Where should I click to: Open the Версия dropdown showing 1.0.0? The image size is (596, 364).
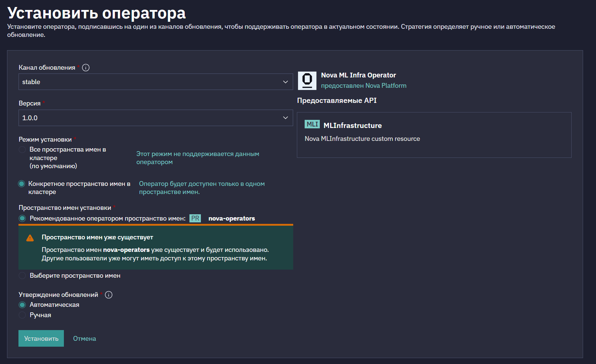pyautogui.click(x=155, y=118)
